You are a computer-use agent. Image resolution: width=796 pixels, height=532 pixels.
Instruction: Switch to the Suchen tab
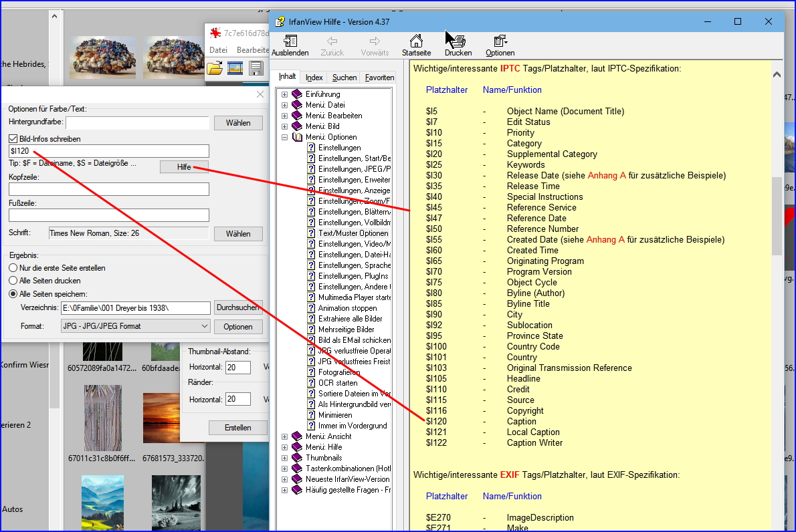(344, 78)
